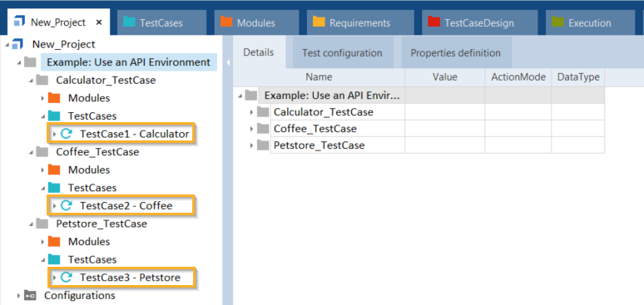This screenshot has height=305, width=644.
Task: Select teal TestCases folder under Coffee_TestCase
Action: [54, 188]
